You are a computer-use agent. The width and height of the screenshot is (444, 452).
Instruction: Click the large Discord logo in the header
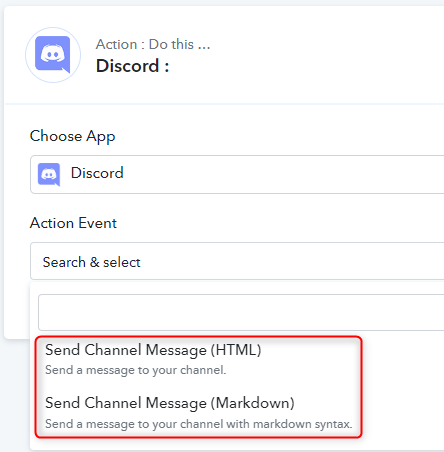pos(53,54)
